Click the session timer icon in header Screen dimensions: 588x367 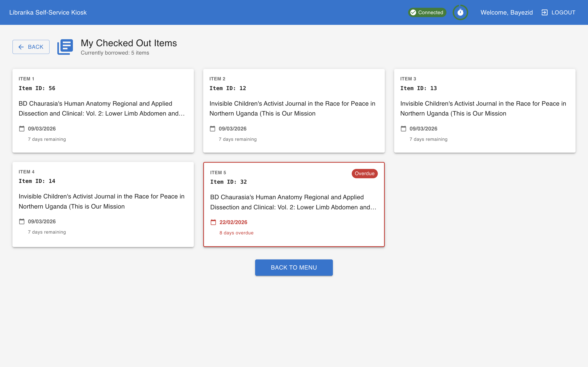(460, 12)
